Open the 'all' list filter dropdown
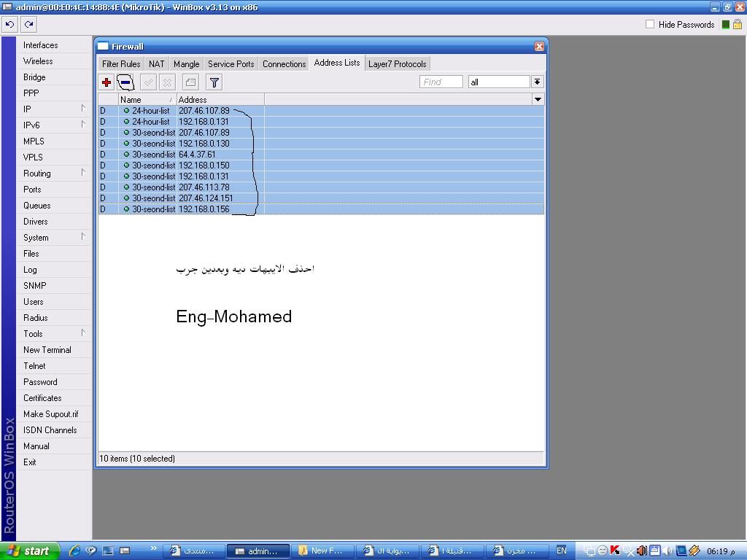Image resolution: width=747 pixels, height=560 pixels. click(537, 82)
